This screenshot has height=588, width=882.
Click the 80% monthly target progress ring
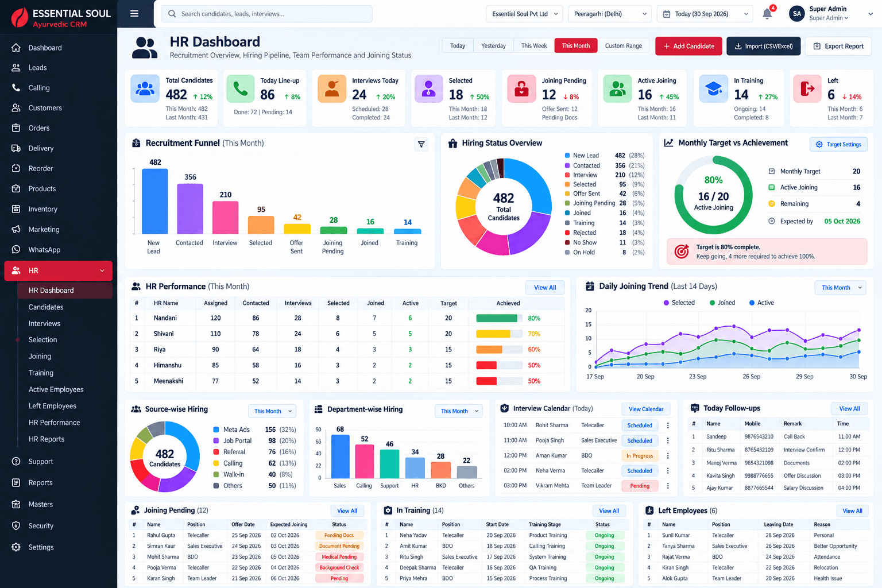(713, 195)
